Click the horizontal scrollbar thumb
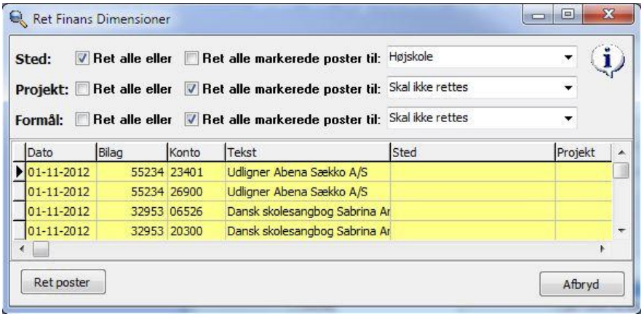This screenshot has height=319, width=644. pos(41,249)
